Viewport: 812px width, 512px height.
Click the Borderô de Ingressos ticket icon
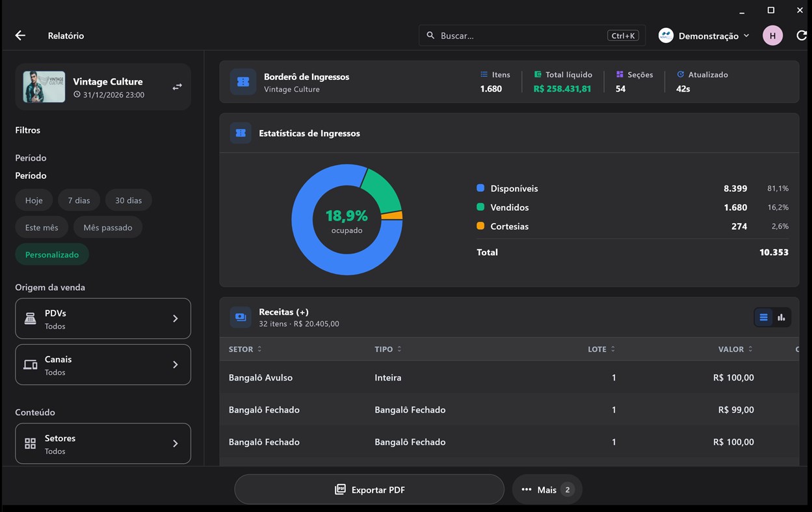(x=243, y=82)
